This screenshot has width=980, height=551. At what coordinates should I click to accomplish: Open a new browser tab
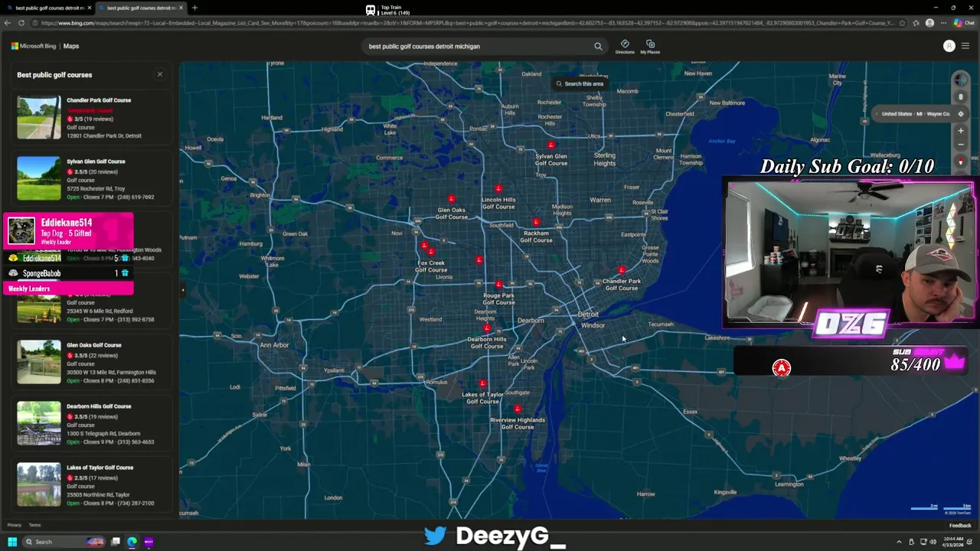pyautogui.click(x=194, y=8)
